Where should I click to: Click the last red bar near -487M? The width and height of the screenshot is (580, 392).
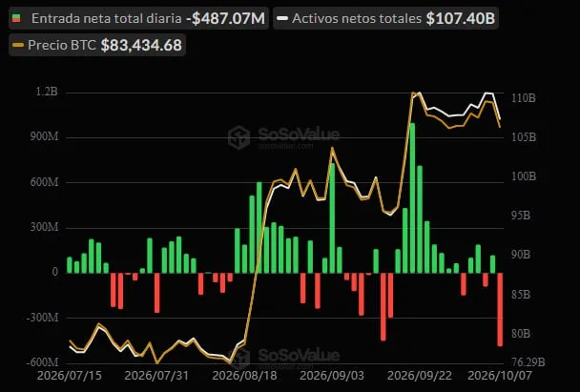coord(500,310)
